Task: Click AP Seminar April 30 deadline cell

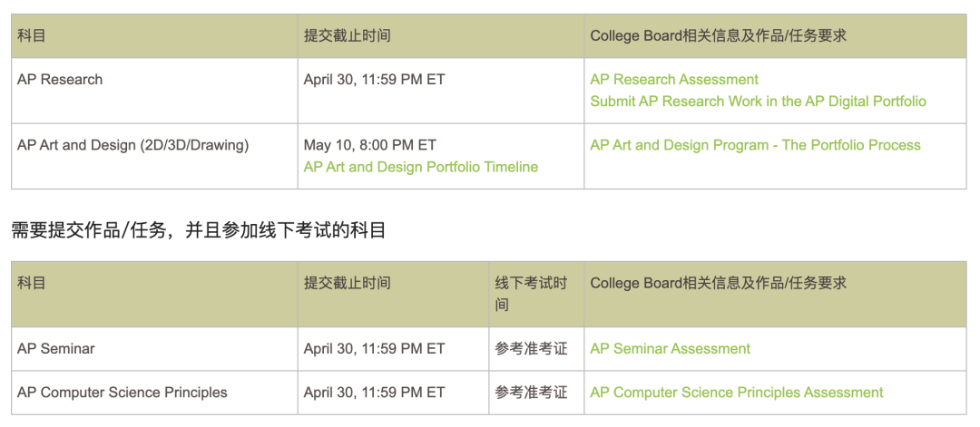Action: (374, 349)
